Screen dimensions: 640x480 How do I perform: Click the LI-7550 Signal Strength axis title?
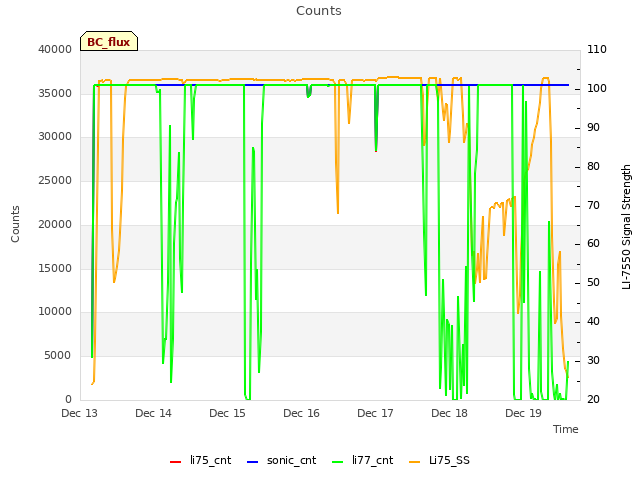coord(626,227)
